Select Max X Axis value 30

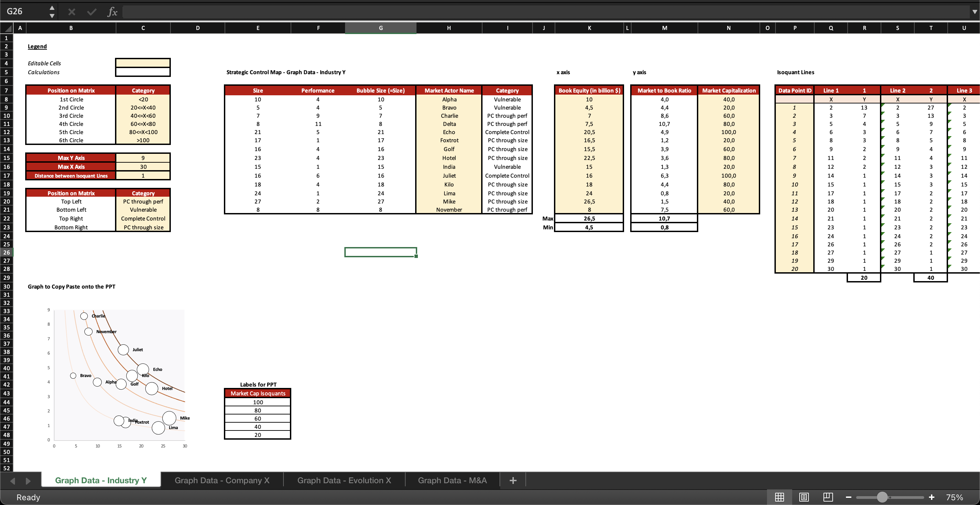click(143, 167)
